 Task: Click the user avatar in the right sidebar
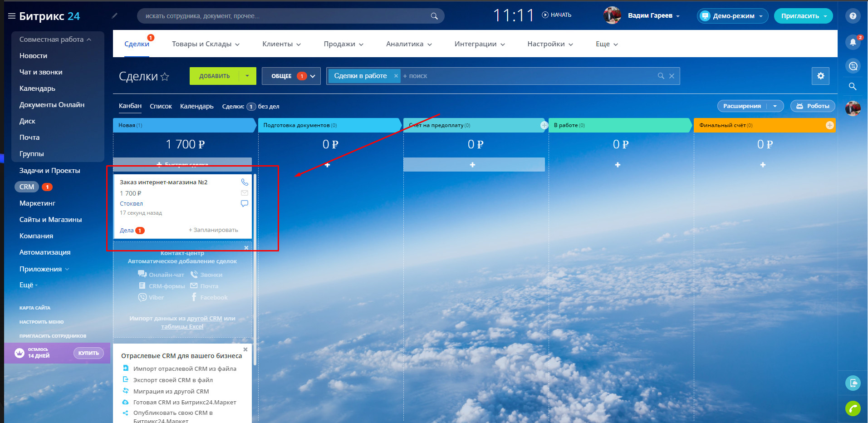[853, 108]
